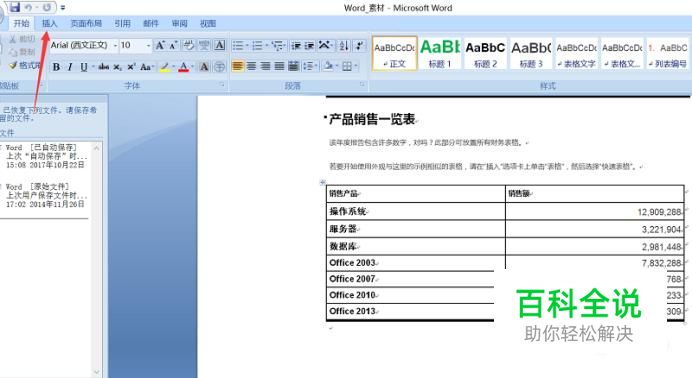Viewport: 692px width, 378px height.
Task: Expand the font size dropdown arrow
Action: [148, 45]
